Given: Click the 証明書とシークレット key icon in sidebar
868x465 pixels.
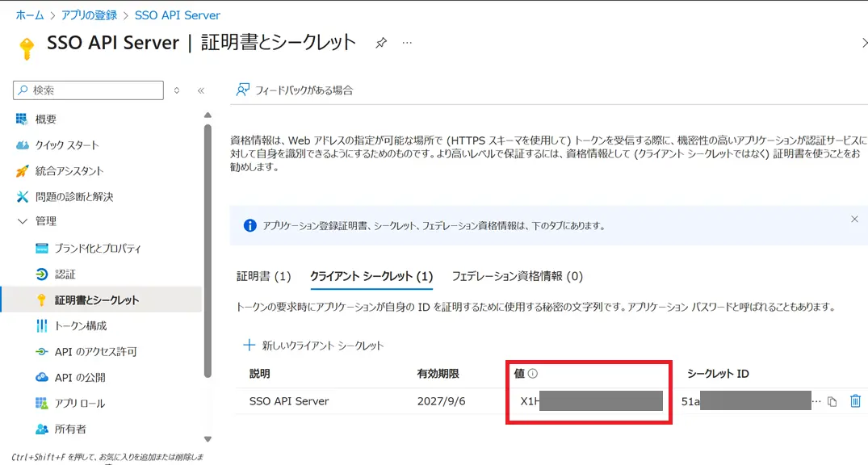Looking at the screenshot, I should tap(41, 300).
